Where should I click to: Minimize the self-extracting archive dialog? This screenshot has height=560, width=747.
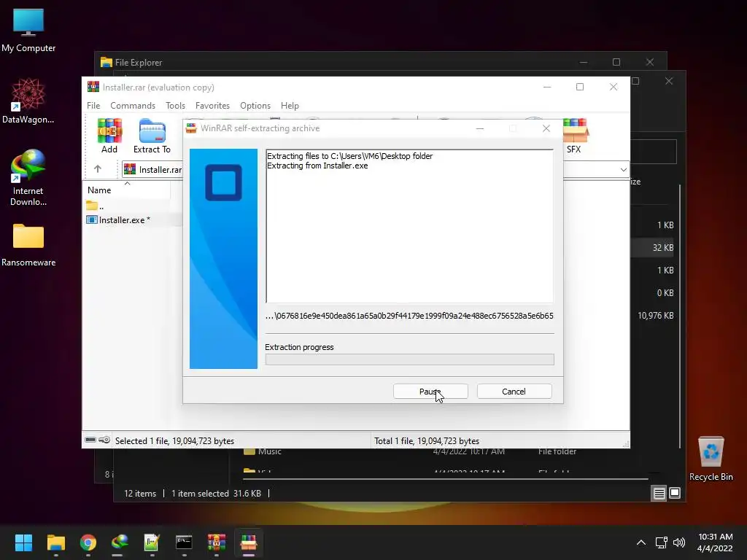point(480,128)
